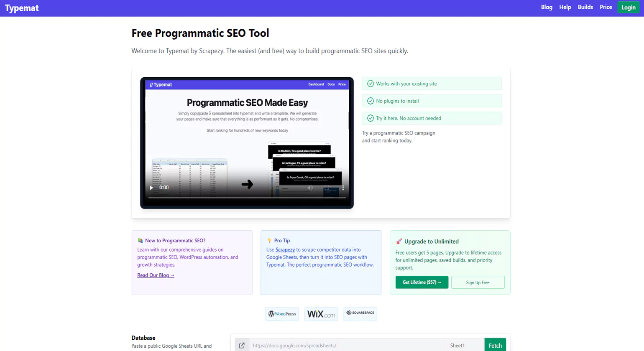The width and height of the screenshot is (644, 351).
Task: Open Builds in the top navigation
Action: [585, 7]
